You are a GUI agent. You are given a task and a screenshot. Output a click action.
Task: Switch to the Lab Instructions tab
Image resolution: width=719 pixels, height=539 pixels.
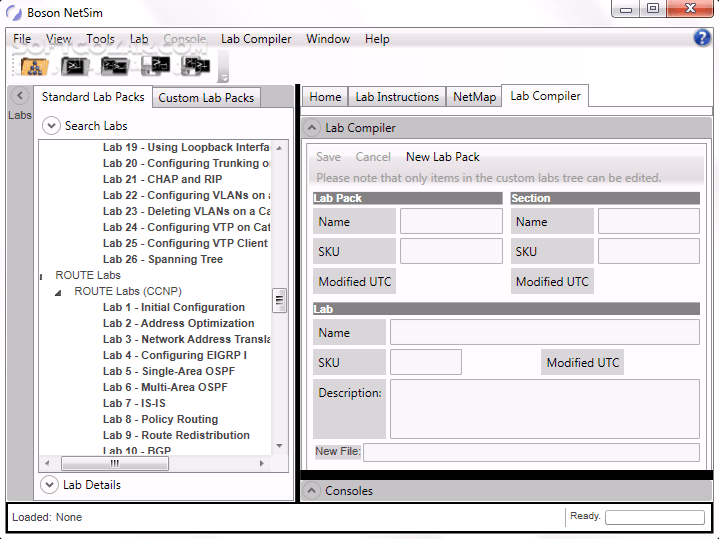click(x=397, y=97)
